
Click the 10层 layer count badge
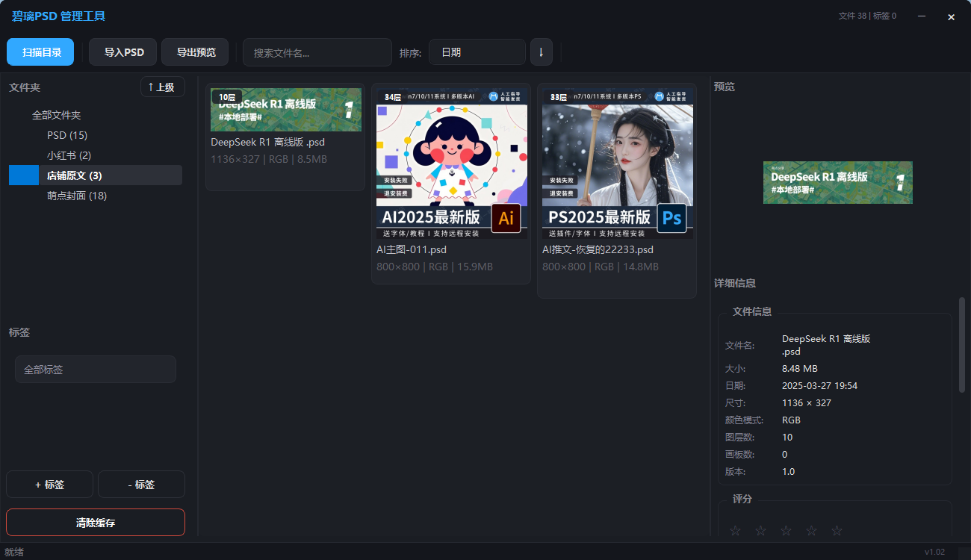pos(226,97)
